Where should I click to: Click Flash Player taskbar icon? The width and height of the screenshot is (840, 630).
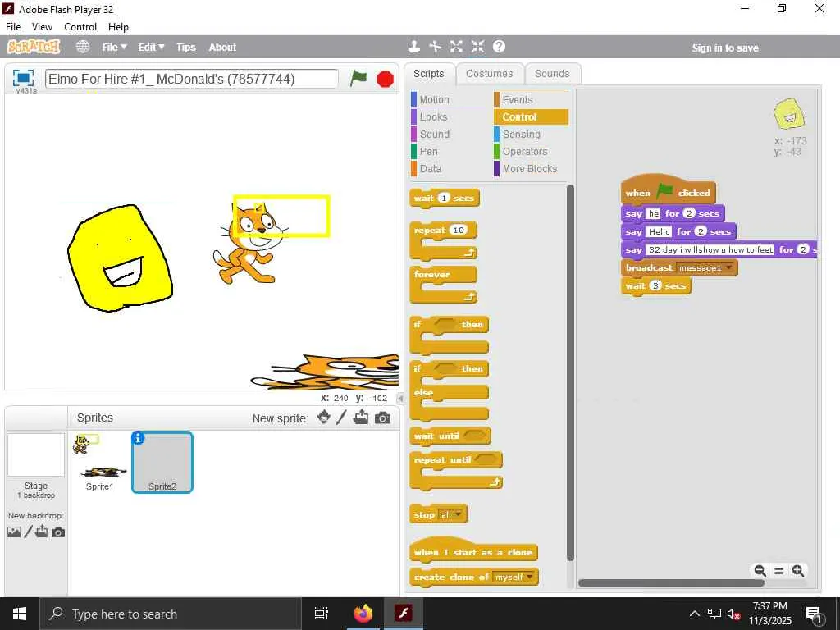[x=403, y=614]
